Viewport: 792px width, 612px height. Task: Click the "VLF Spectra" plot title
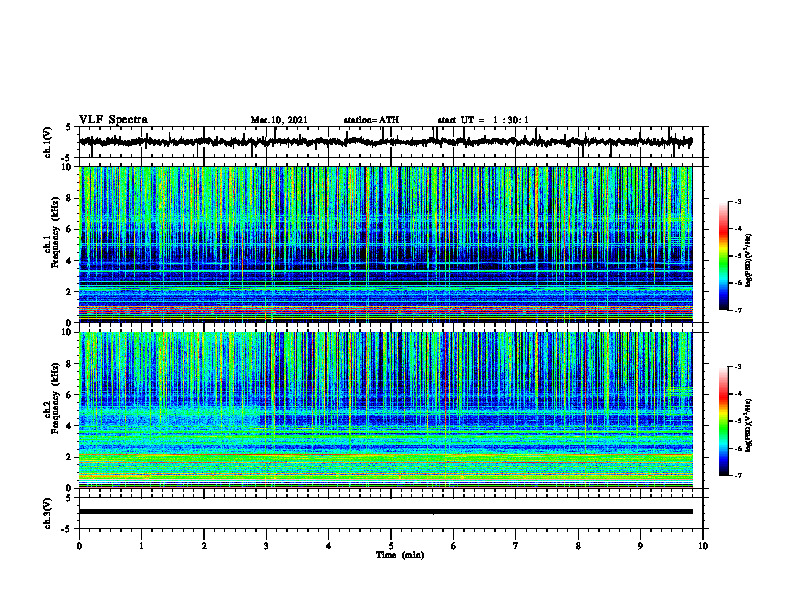(x=113, y=120)
